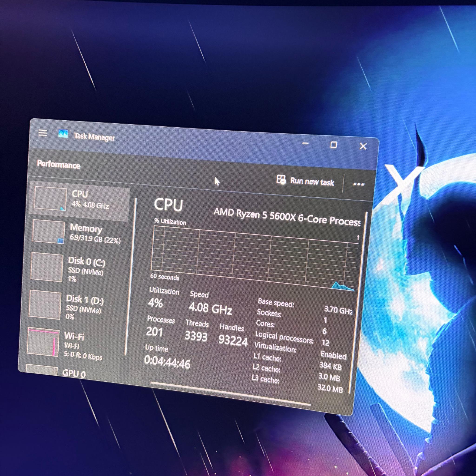Maximize the Task Manager window
Screen dimensions: 476x476
coord(334,145)
